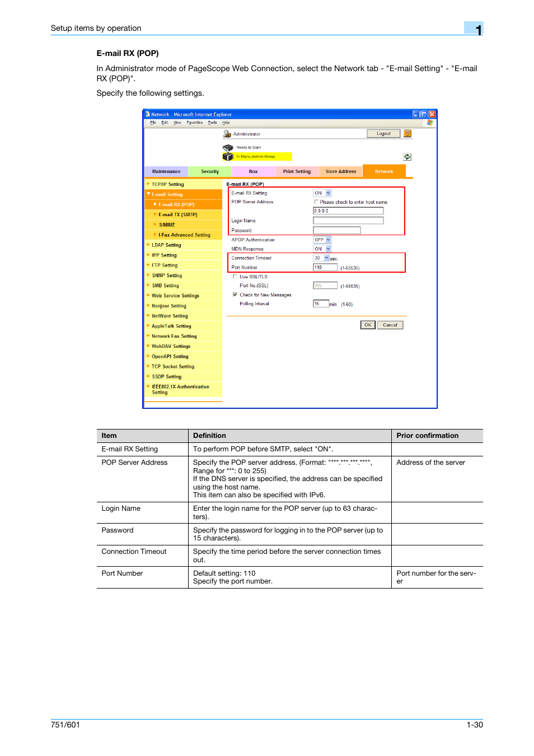The image size is (534, 756).
Task: Expand IPP Setting in sidebar
Action: click(x=148, y=255)
